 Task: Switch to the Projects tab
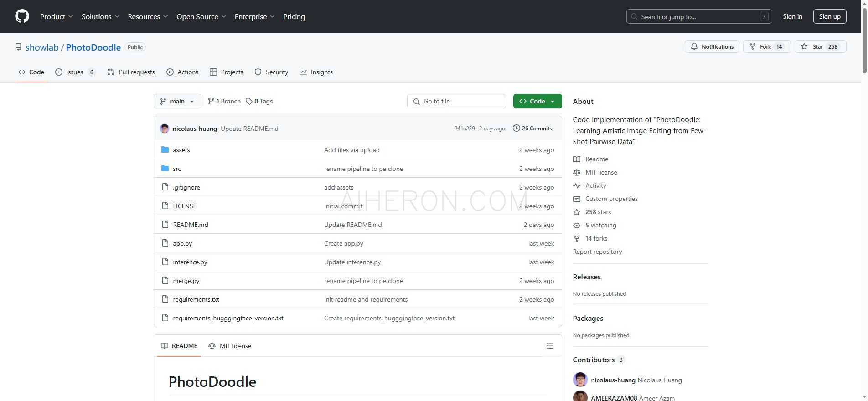tap(226, 72)
